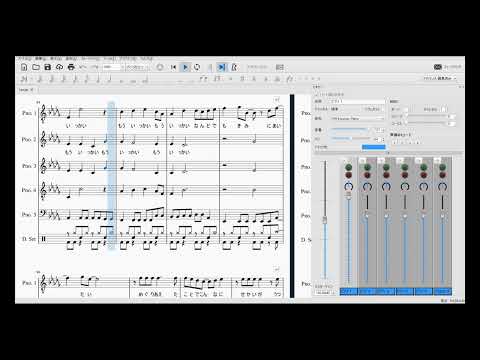This screenshot has height=360, width=480.
Task: Select the open score tab
Action: pos(26,90)
